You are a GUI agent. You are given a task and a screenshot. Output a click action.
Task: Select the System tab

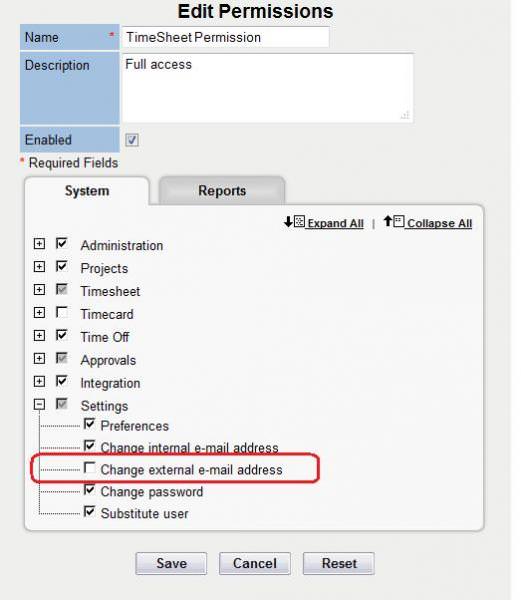[87, 191]
